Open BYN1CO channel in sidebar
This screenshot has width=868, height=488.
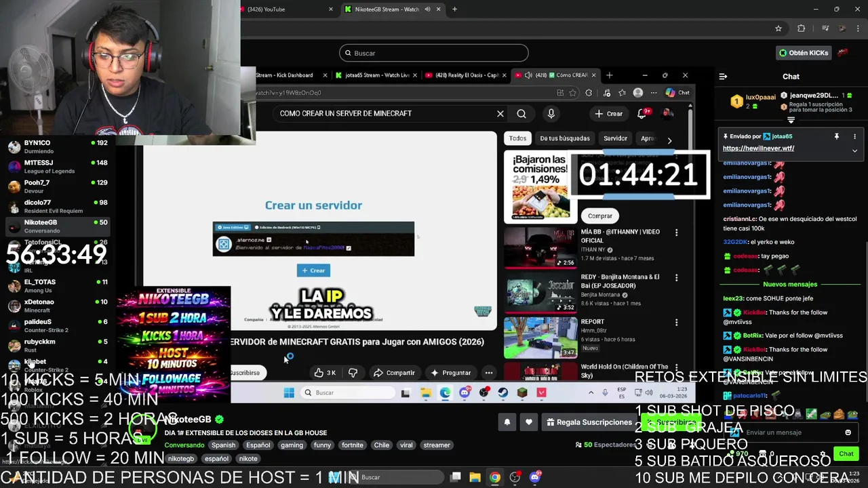58,147
